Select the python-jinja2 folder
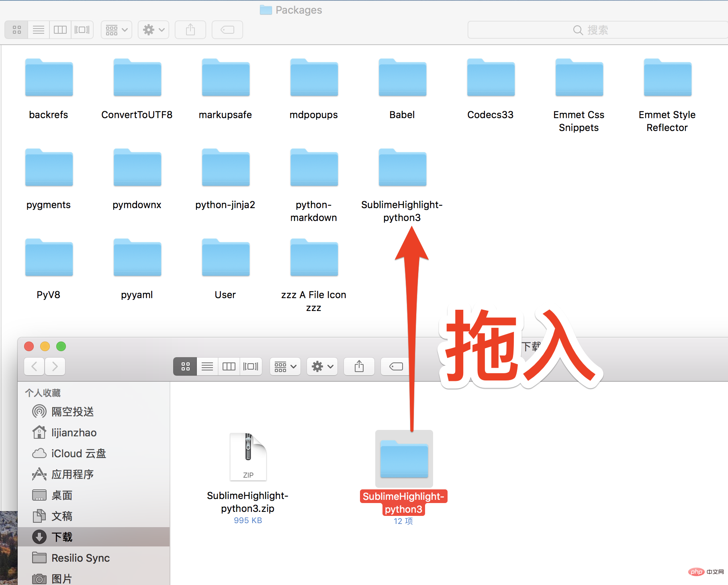728x585 pixels. pos(226,168)
